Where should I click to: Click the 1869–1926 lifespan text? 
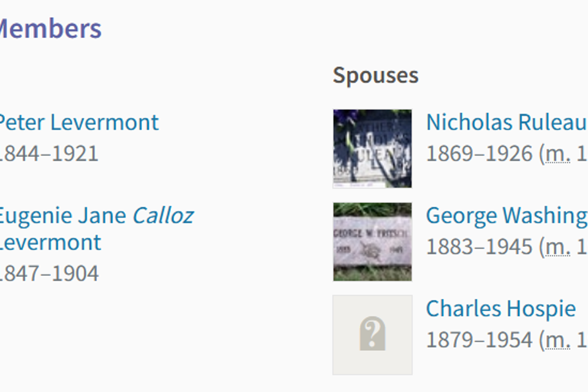479,154
